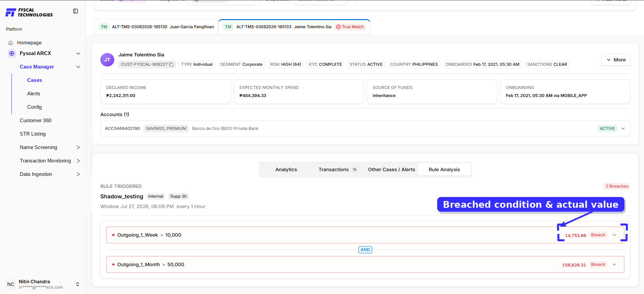This screenshot has height=294, width=644.
Task: Select the Rule Analysis tab
Action: tap(444, 169)
